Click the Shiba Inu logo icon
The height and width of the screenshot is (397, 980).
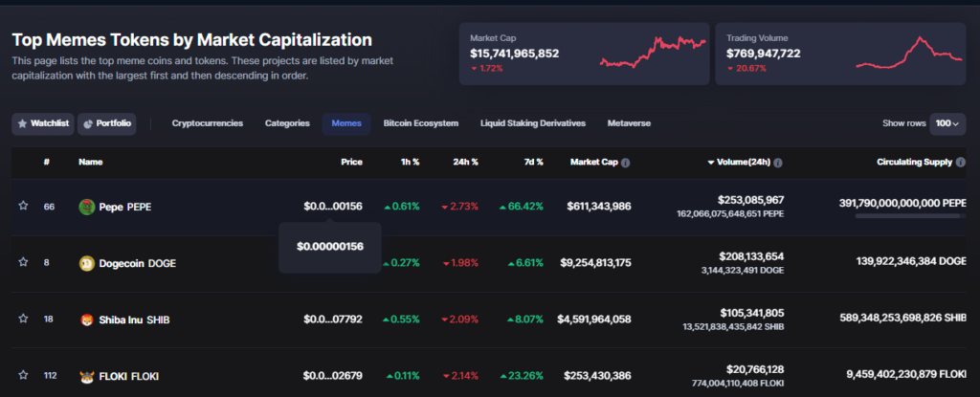tap(87, 320)
